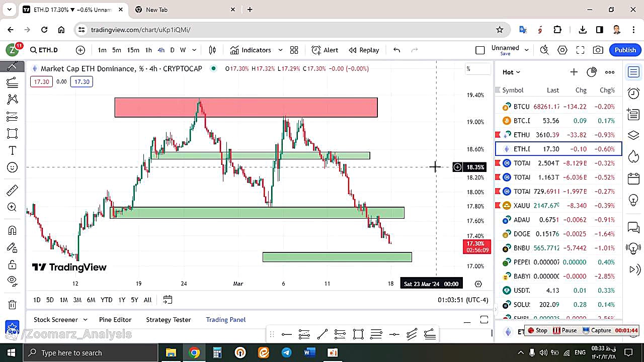Viewport: 644px width, 362px height.
Task: Activate the Zoom In tool
Action: point(12,208)
